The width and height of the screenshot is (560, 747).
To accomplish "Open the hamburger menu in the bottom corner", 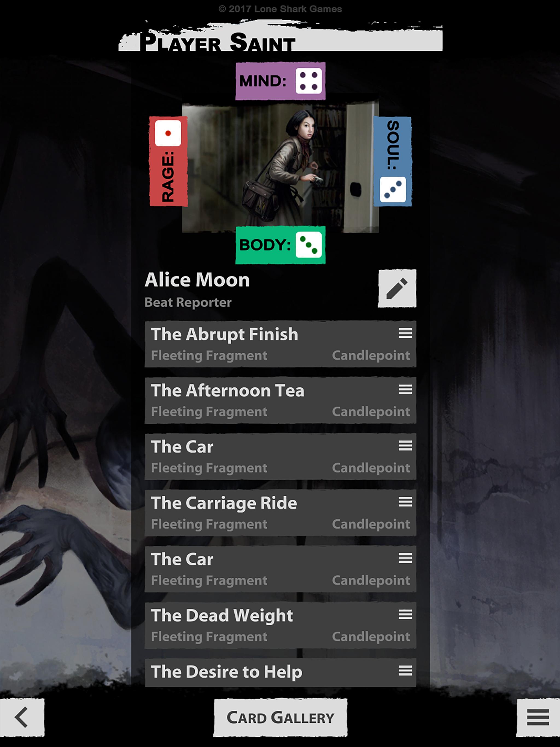I will [x=538, y=717].
